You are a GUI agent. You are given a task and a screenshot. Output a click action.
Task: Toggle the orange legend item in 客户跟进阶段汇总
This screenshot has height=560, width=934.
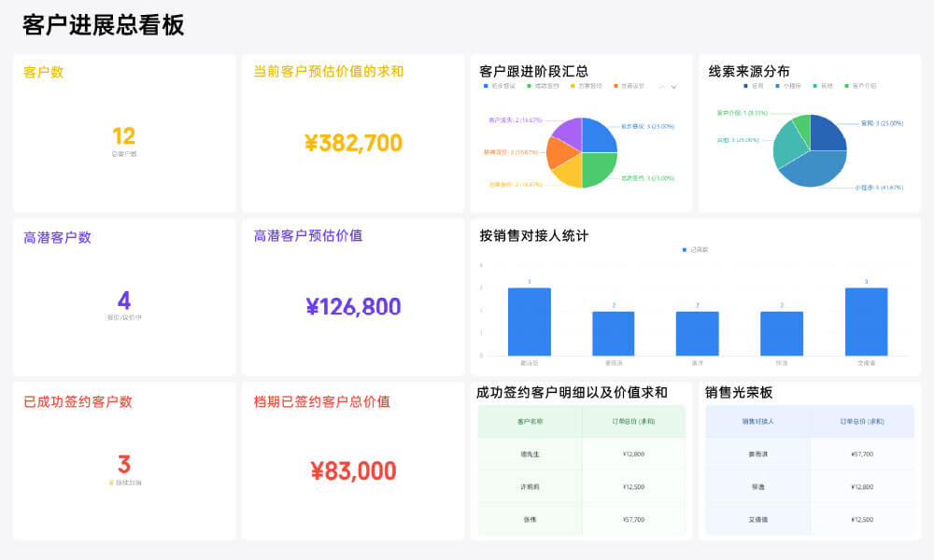[629, 86]
